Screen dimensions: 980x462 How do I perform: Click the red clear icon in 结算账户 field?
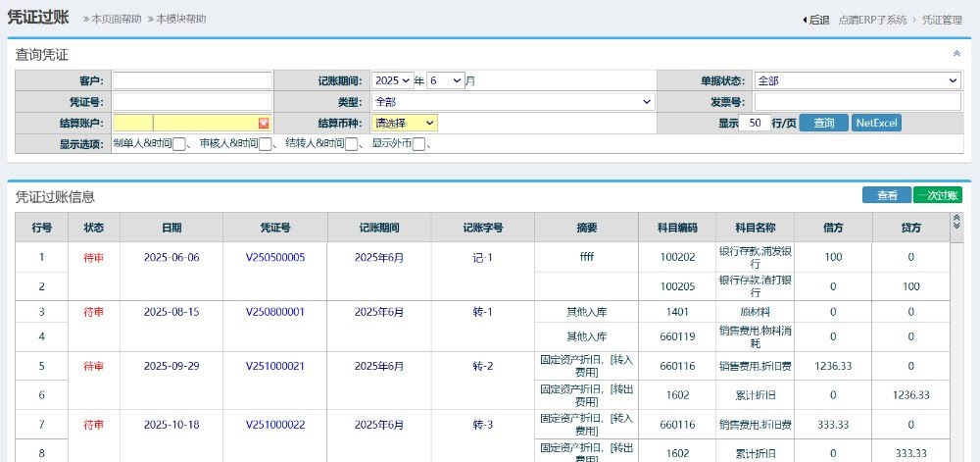(x=264, y=124)
